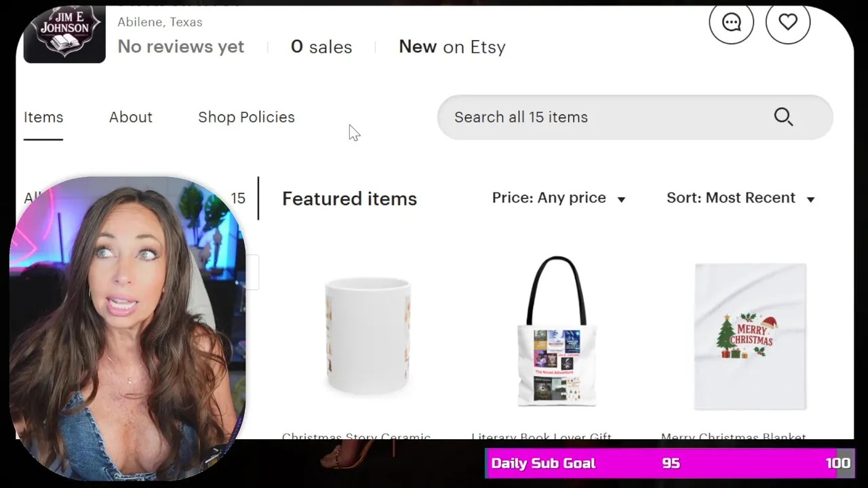Go to the Shop Policies tab

click(246, 117)
